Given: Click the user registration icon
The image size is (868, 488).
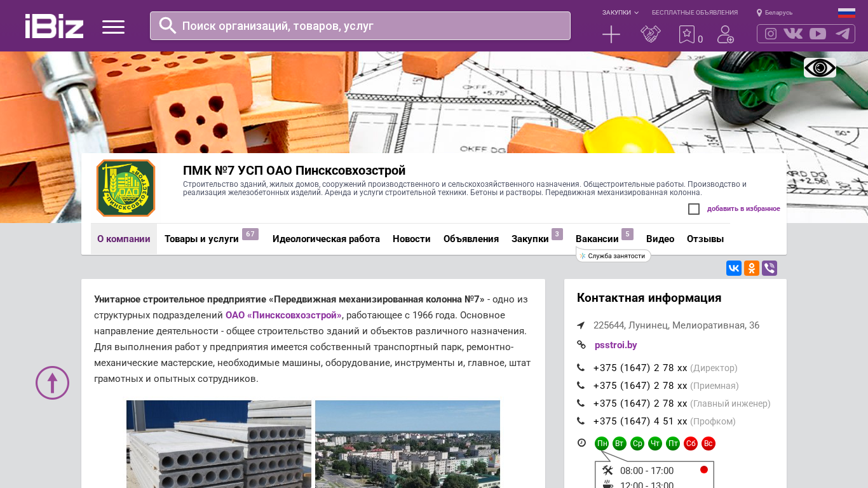Looking at the screenshot, I should pos(726,34).
